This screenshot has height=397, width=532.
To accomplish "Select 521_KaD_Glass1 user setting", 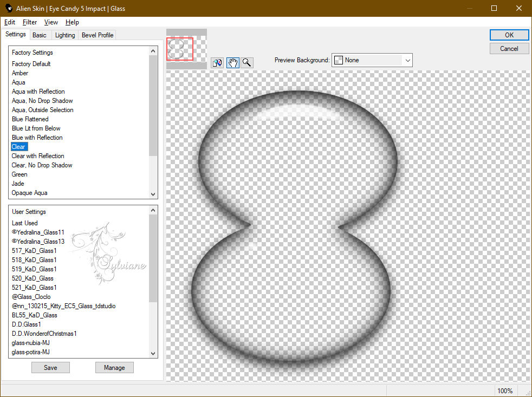I will click(x=34, y=287).
